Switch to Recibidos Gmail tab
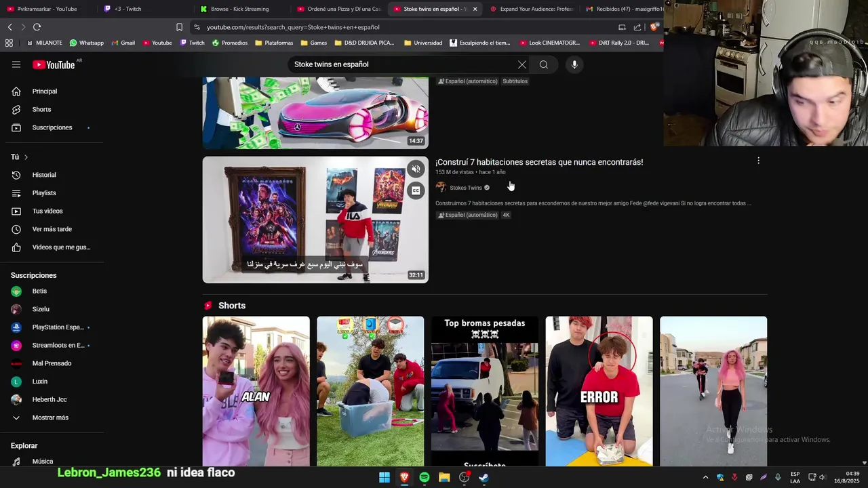Screen dimensions: 868x488 click(x=623, y=9)
